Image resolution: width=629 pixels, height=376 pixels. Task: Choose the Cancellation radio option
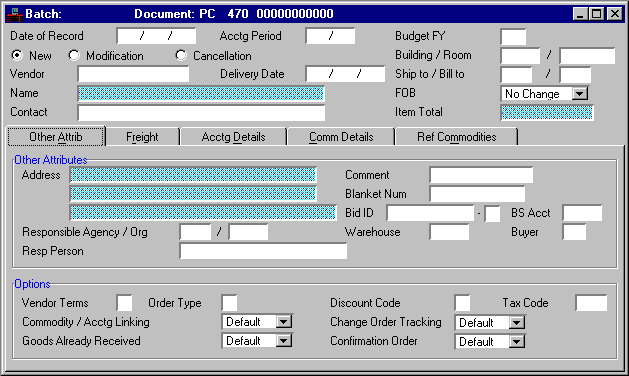181,55
